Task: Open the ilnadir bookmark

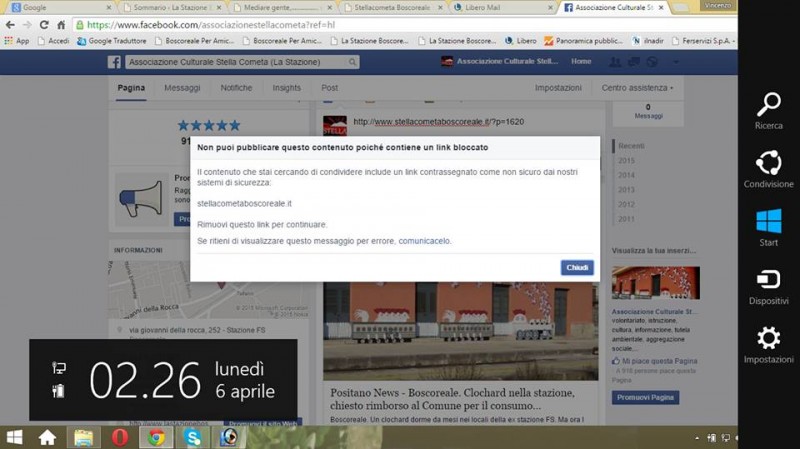Action: tap(648, 40)
